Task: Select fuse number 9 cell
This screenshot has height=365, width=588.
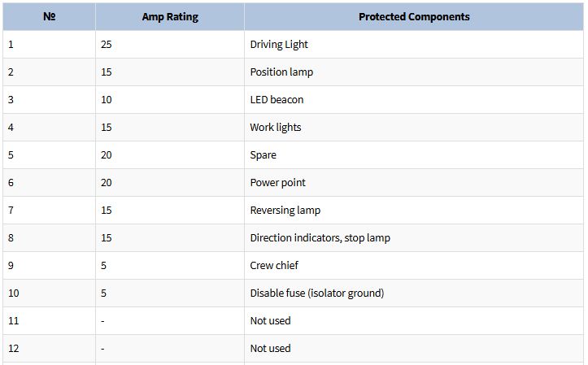Action: click(x=11, y=266)
